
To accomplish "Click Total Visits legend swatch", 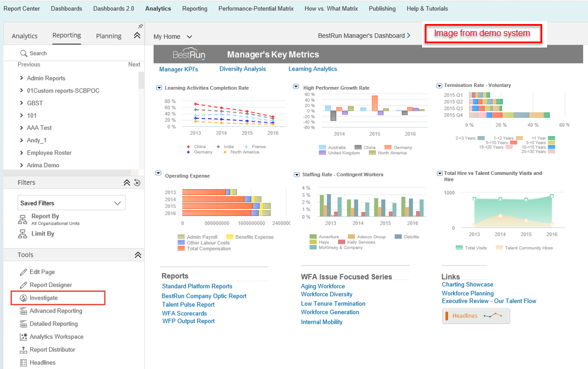I will (x=459, y=248).
